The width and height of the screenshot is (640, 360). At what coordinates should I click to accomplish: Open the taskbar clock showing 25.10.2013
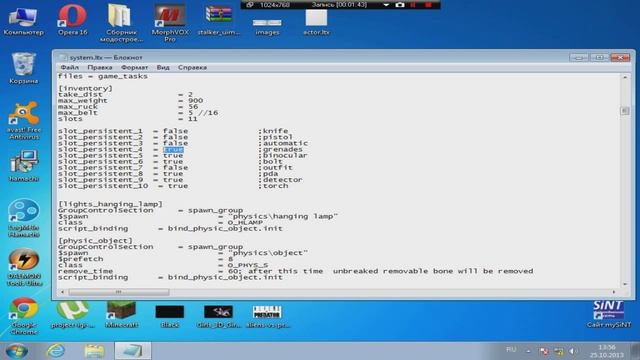[607, 351]
